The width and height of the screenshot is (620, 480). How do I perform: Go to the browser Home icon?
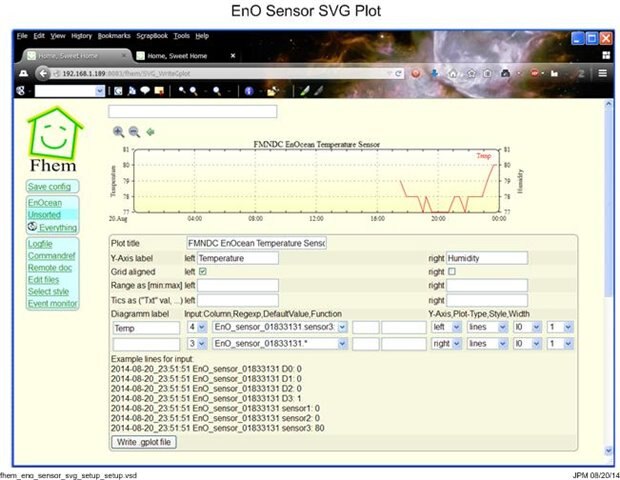click(x=453, y=74)
